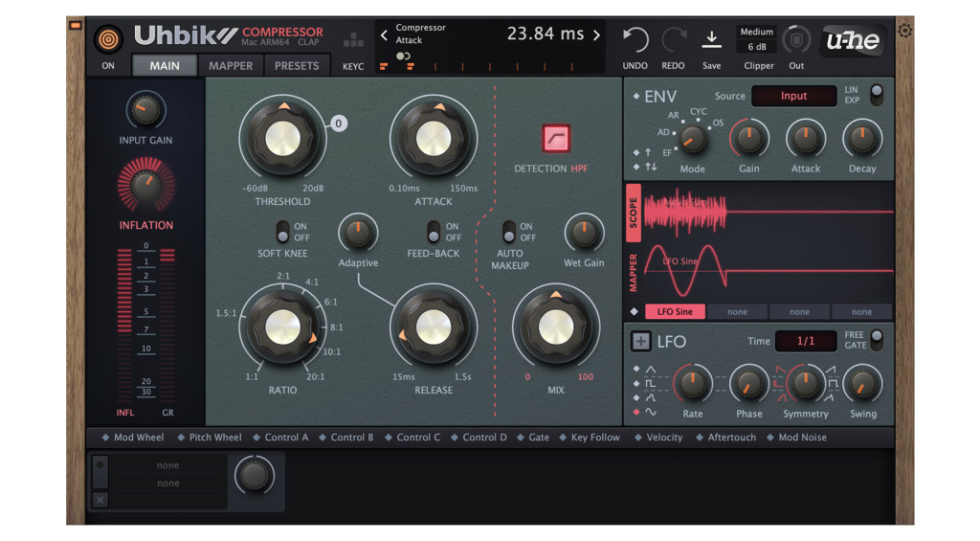The image size is (980, 541).
Task: Click the LFO Sine mapper slot button
Action: pyautogui.click(x=675, y=312)
